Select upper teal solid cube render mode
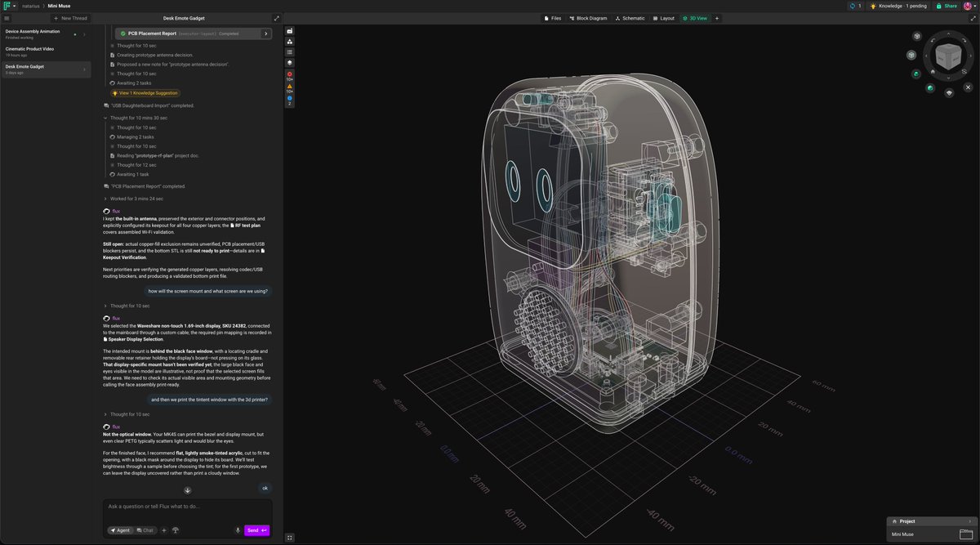This screenshot has width=980, height=545. pos(917,74)
